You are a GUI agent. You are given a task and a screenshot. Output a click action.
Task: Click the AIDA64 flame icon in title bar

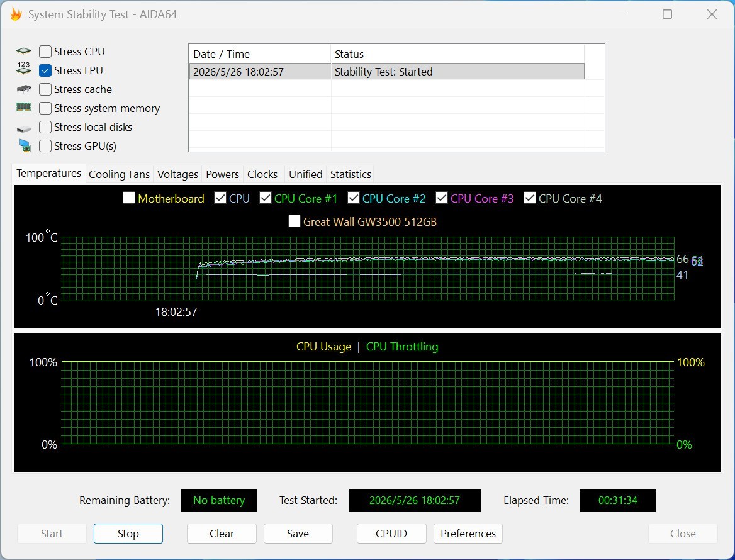click(x=16, y=14)
